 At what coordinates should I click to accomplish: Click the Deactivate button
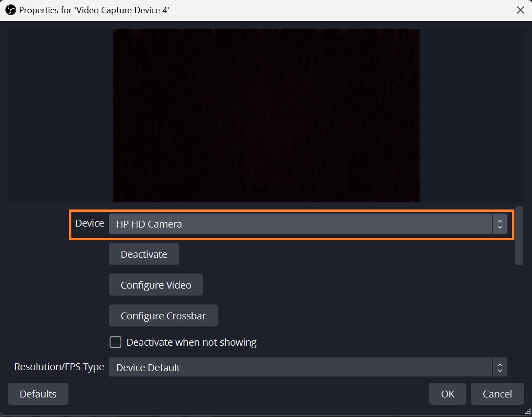point(144,254)
